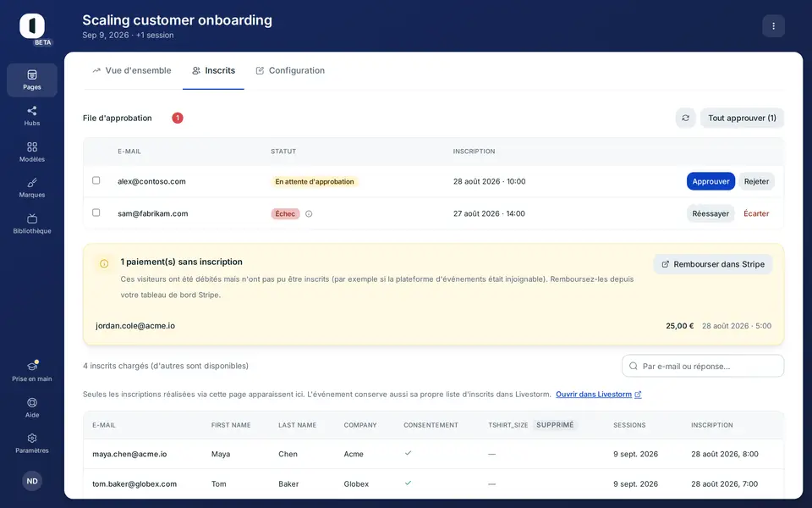The width and height of the screenshot is (812, 508).
Task: Click 28 août 2026 · 10:00 date cell
Action: (490, 181)
